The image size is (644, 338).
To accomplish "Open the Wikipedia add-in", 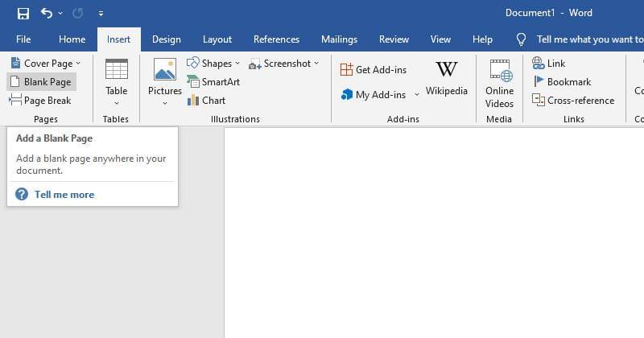I will (x=446, y=79).
